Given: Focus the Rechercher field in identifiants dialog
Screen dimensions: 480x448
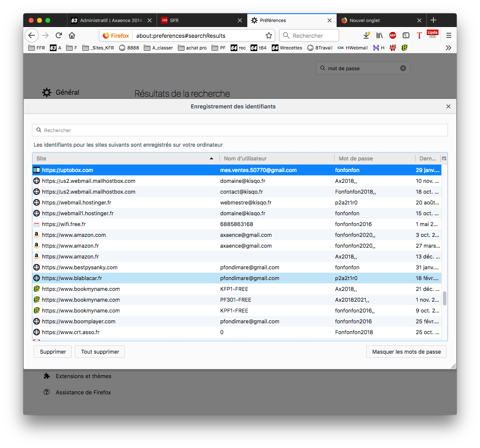Looking at the screenshot, I should (x=240, y=130).
